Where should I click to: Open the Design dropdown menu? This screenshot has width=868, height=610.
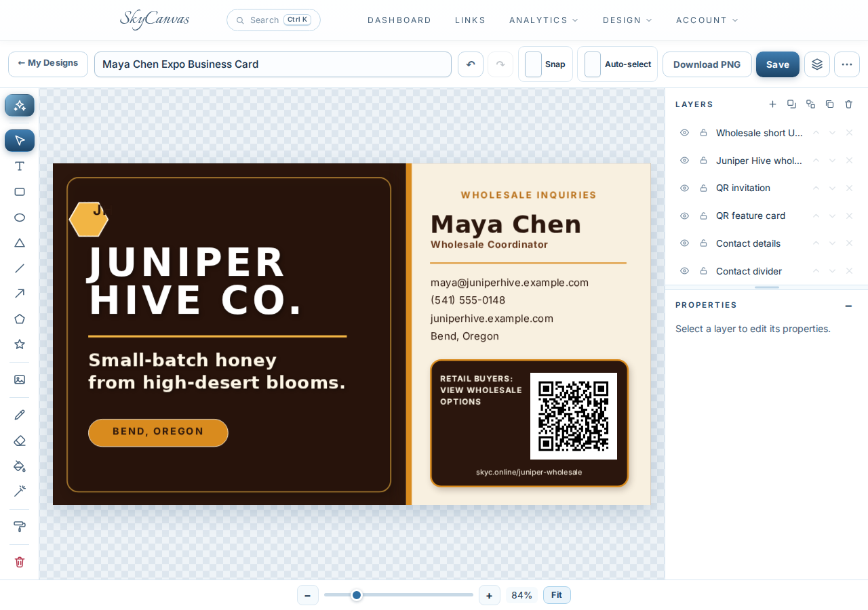pyautogui.click(x=627, y=20)
